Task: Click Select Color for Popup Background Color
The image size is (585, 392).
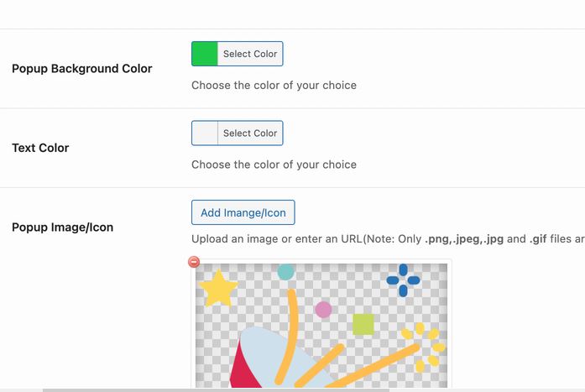Action: [x=250, y=54]
